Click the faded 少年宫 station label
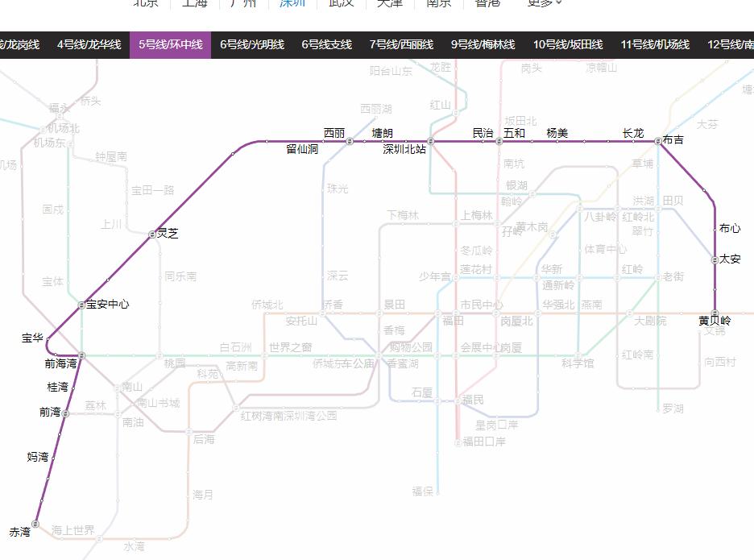The image size is (754, 560). 435,276
